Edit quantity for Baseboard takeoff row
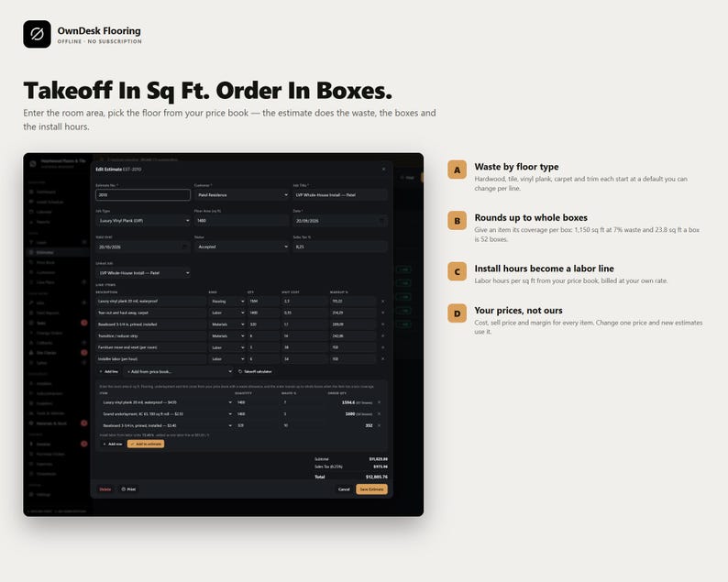The height and width of the screenshot is (582, 728). 257,425
